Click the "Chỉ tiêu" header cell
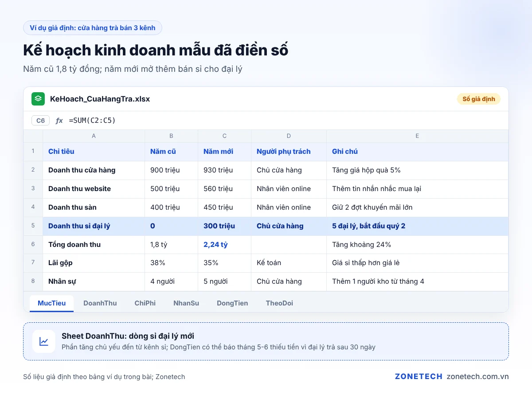The image size is (532, 399). (94, 152)
